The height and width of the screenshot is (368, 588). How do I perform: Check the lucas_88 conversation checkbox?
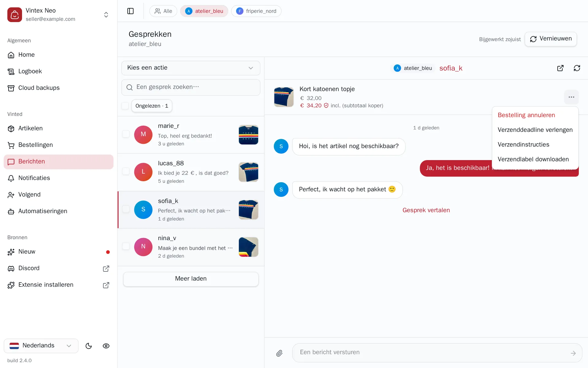126,171
